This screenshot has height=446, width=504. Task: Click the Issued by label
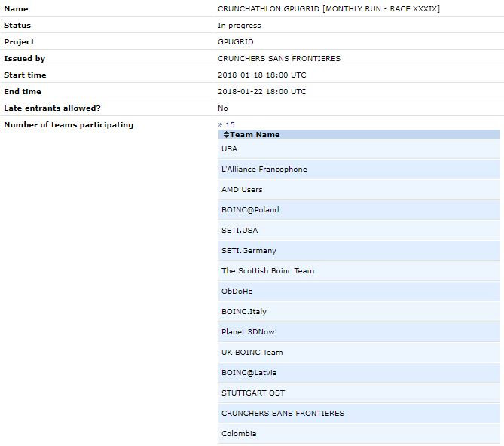pos(24,59)
